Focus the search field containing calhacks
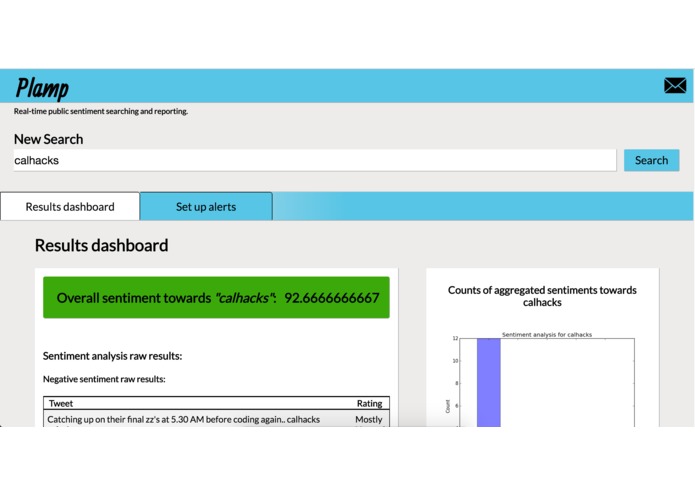The height and width of the screenshot is (494, 695). click(315, 160)
